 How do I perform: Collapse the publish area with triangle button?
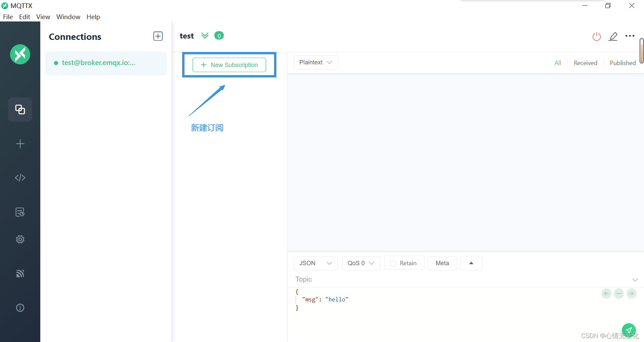(x=471, y=263)
